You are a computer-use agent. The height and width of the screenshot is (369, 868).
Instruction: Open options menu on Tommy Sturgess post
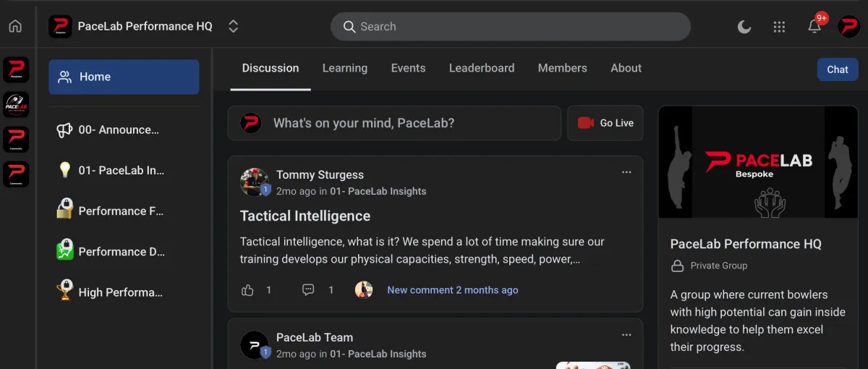click(626, 172)
